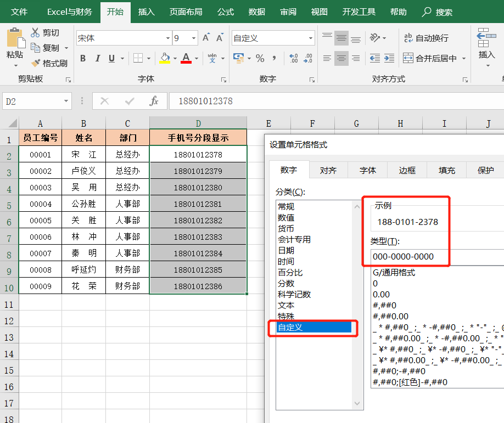This screenshot has height=423, width=504.
Task: Apply accounting number format icon
Action: tap(238, 59)
